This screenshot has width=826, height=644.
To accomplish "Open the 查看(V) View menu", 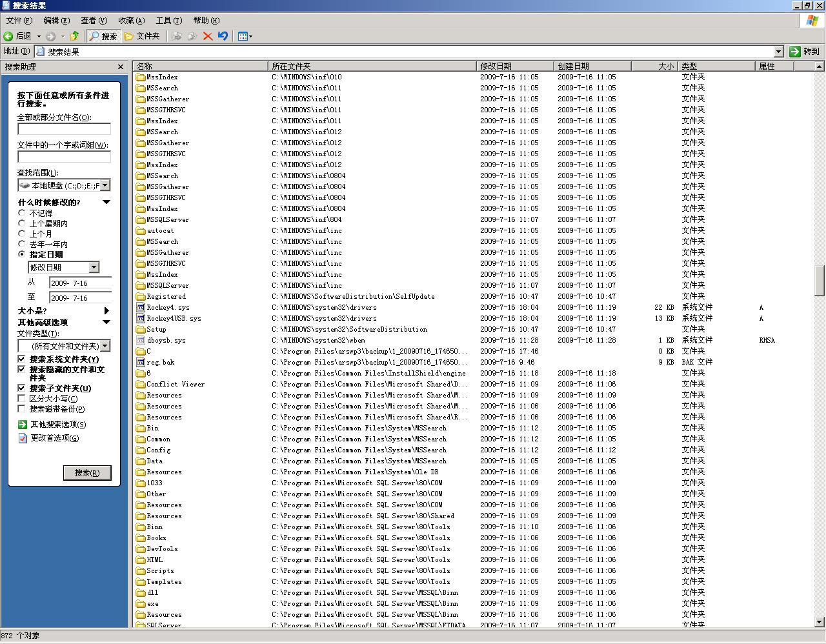I will click(x=94, y=21).
